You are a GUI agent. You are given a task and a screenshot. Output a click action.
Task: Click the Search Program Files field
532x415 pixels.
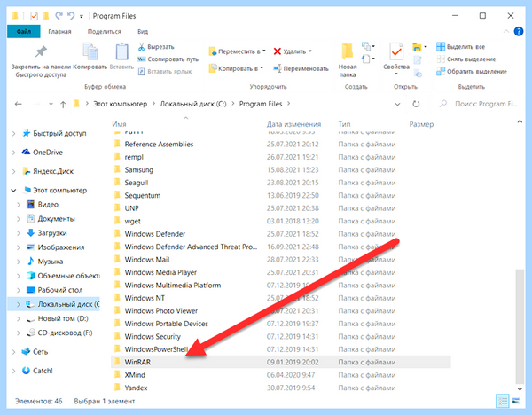481,104
